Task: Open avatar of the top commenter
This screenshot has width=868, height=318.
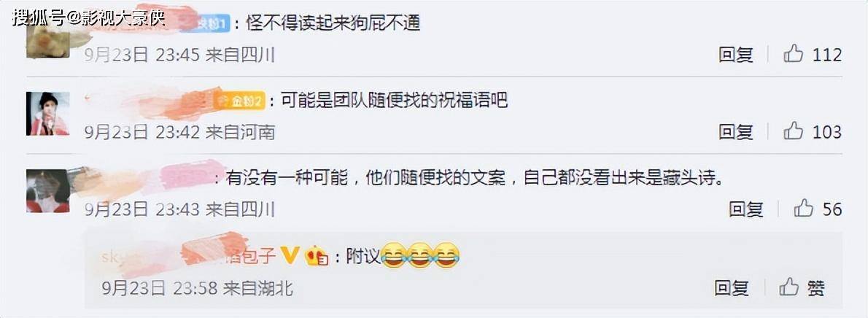Action: point(47,40)
